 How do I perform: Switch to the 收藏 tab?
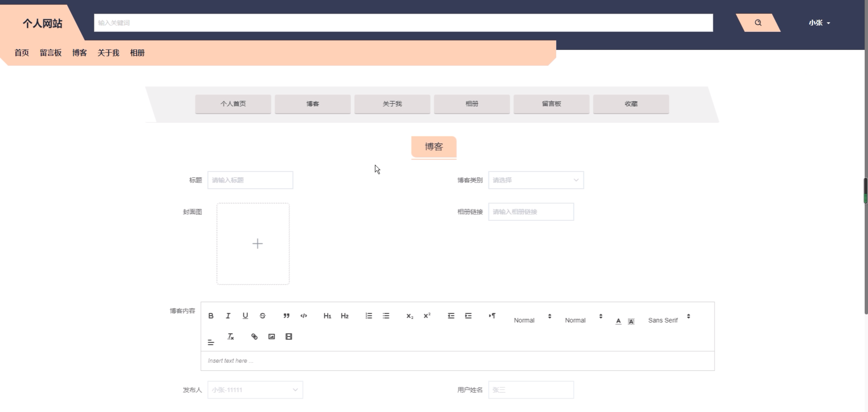(x=631, y=104)
